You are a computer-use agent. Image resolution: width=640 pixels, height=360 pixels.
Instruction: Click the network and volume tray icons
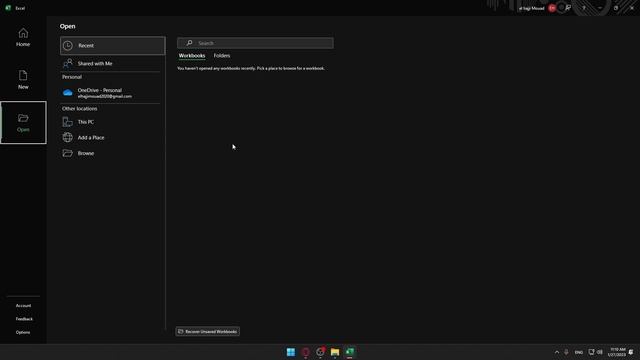595,352
